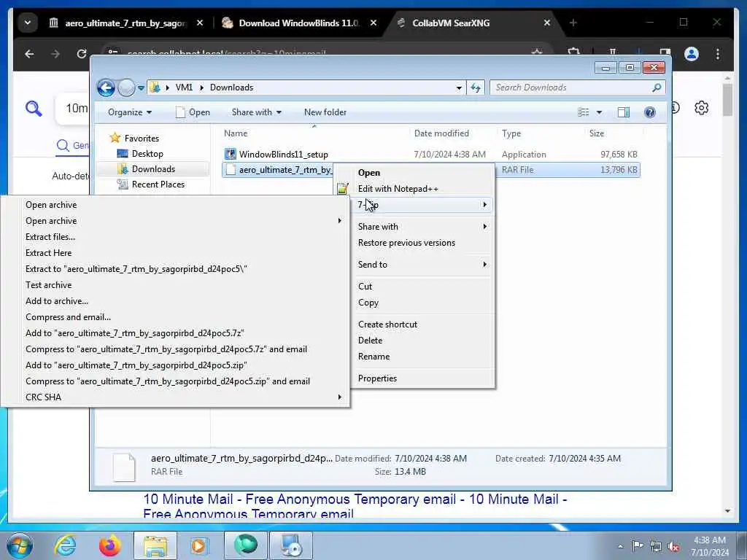Click the aero_ultimate RAR file icon

point(231,169)
